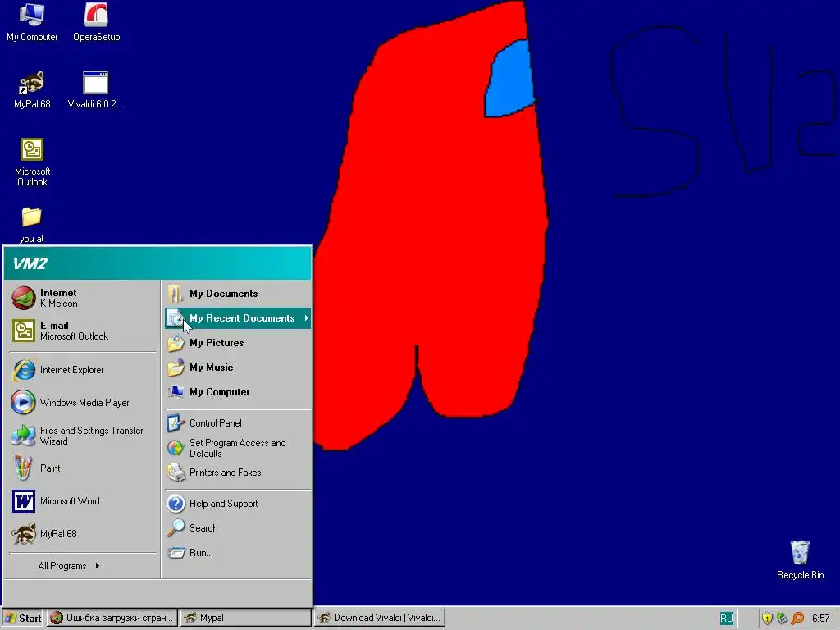The height and width of the screenshot is (630, 840).
Task: Start Files and Settings Transfer Wizard
Action: point(83,436)
